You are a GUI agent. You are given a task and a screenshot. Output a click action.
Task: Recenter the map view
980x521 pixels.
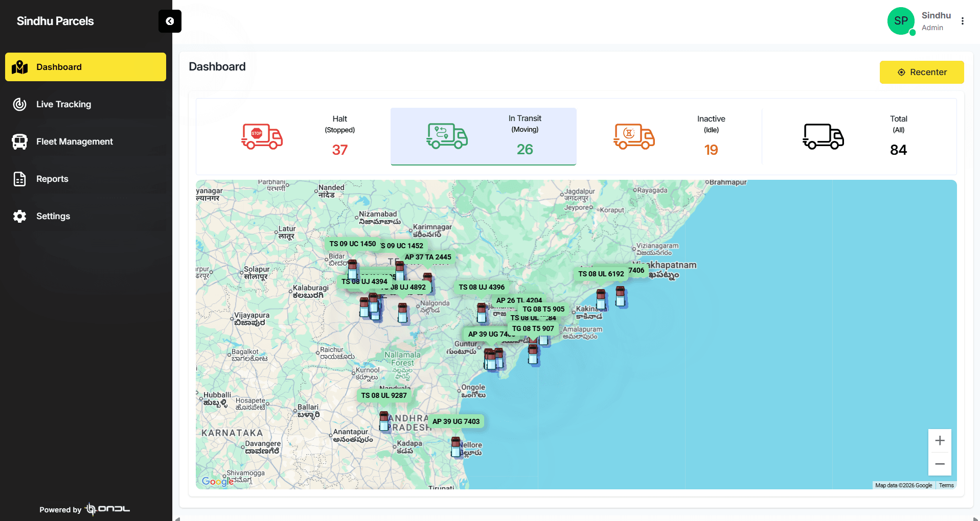922,72
